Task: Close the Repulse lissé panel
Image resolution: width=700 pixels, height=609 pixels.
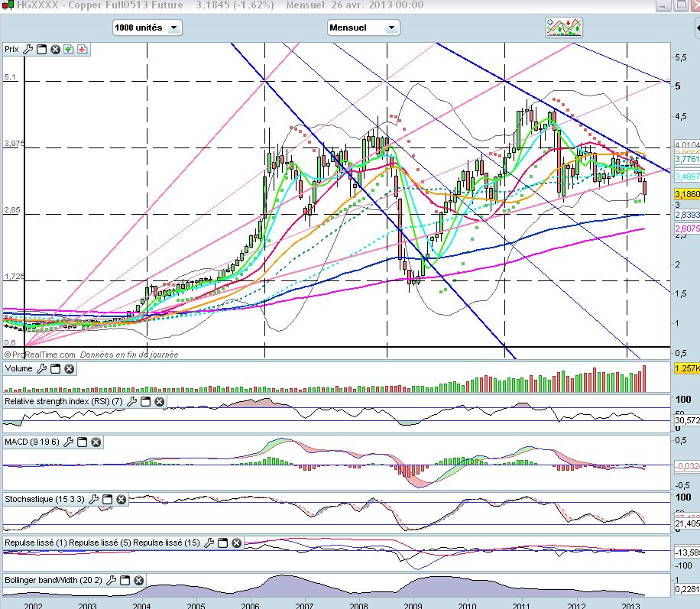Action: [x=237, y=543]
